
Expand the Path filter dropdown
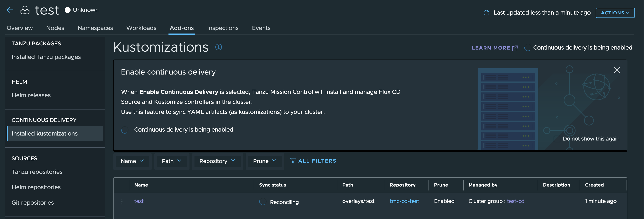171,161
